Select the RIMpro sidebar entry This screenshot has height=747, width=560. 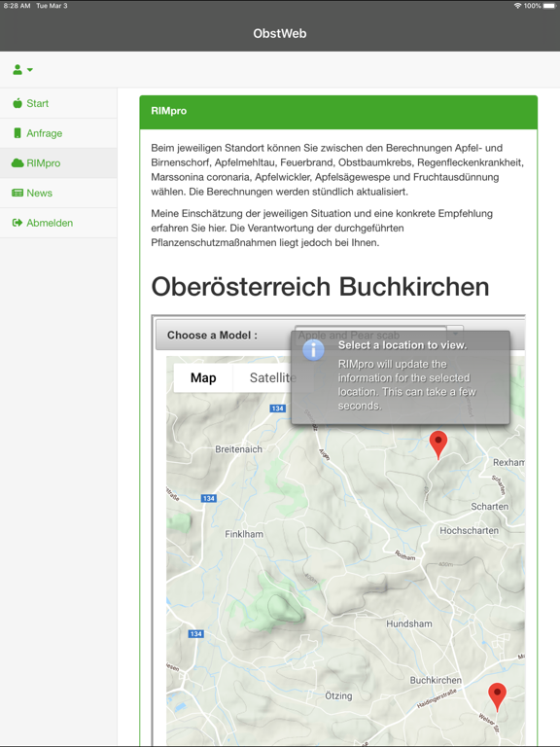tap(58, 163)
